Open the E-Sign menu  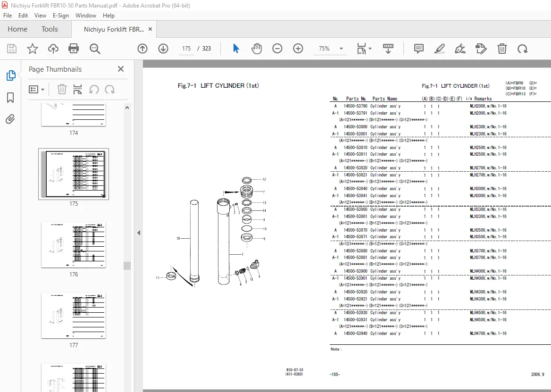[x=61, y=16]
